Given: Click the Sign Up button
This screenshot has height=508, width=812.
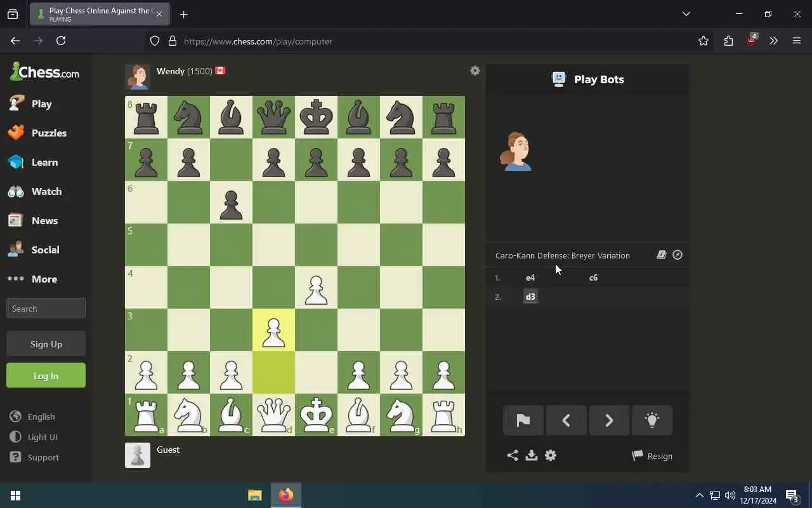Looking at the screenshot, I should tap(46, 344).
